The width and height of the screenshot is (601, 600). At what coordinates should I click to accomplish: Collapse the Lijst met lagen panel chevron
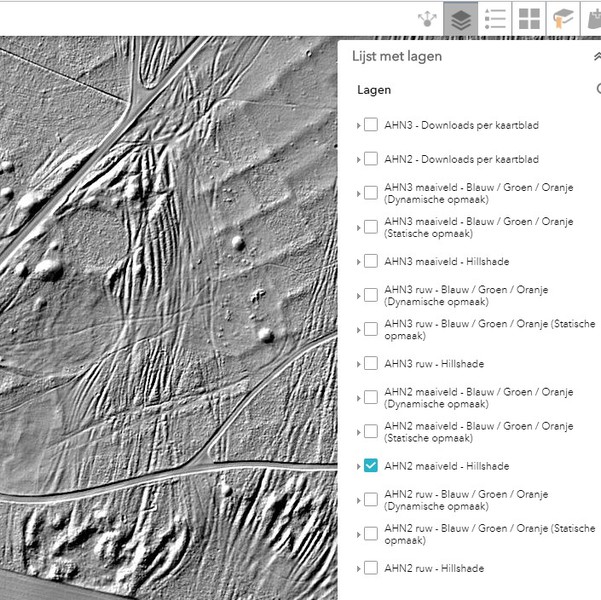pos(597,56)
